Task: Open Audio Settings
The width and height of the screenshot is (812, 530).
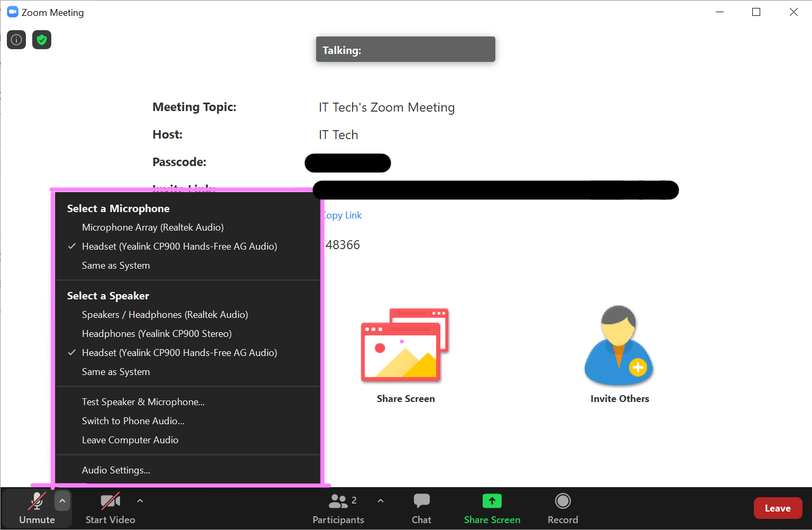Action: [188, 470]
